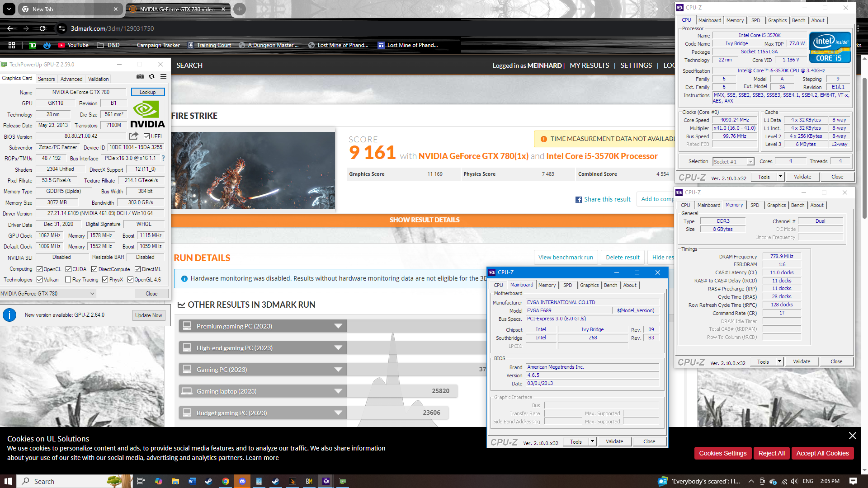Click the GPU-Z refresh icon
868x488 pixels.
[x=152, y=76]
